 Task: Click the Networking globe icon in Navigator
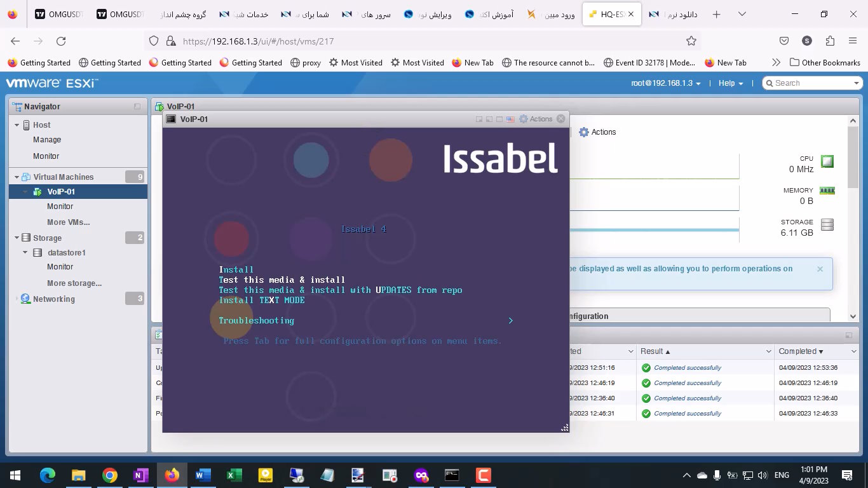[x=25, y=299]
